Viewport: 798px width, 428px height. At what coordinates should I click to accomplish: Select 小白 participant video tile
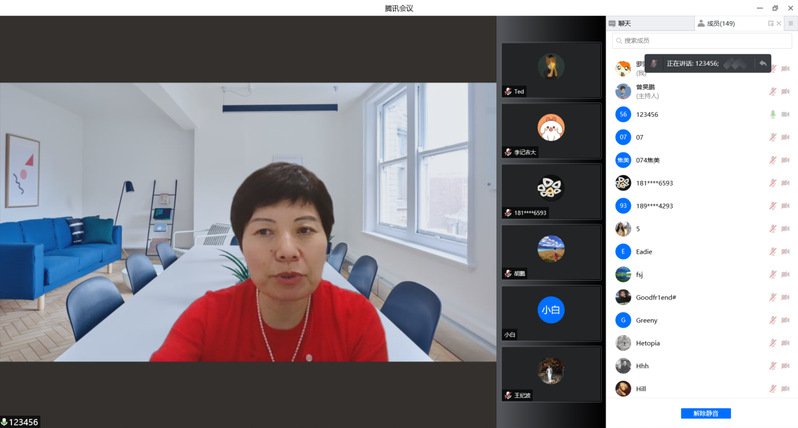(550, 313)
